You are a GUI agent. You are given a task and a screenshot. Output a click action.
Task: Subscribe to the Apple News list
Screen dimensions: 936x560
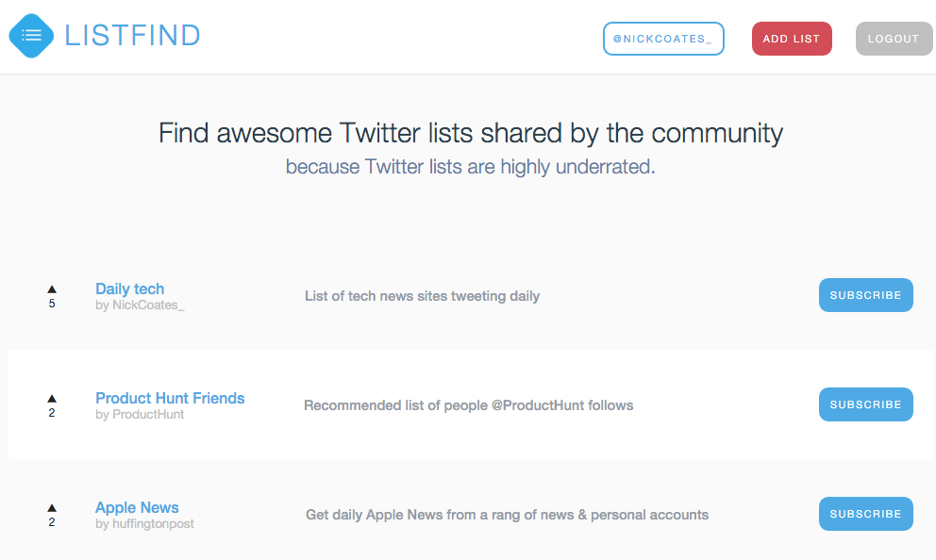click(x=865, y=514)
